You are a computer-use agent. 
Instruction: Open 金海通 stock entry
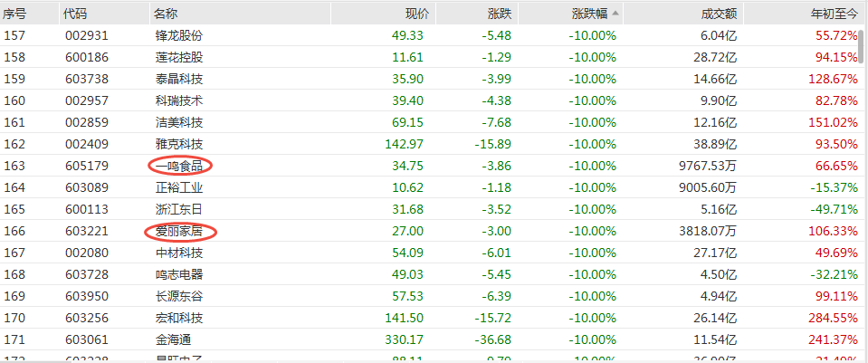tap(173, 339)
